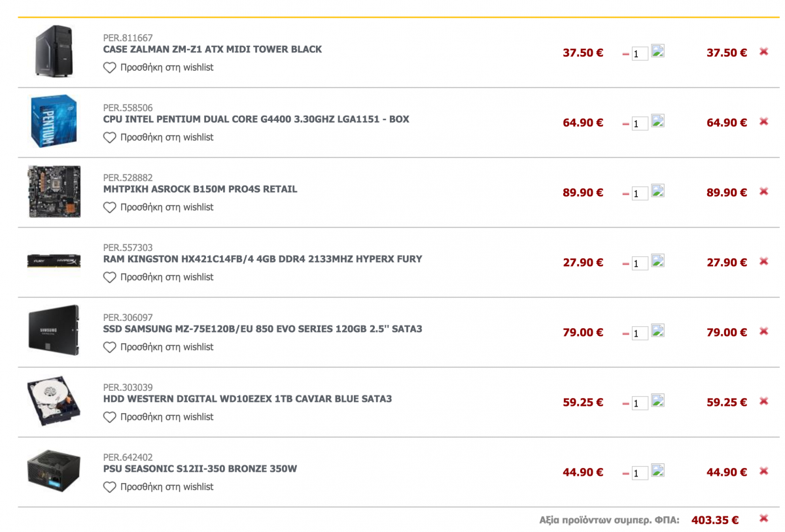Open the Zalman ZM-Z1 case product page

click(x=213, y=49)
